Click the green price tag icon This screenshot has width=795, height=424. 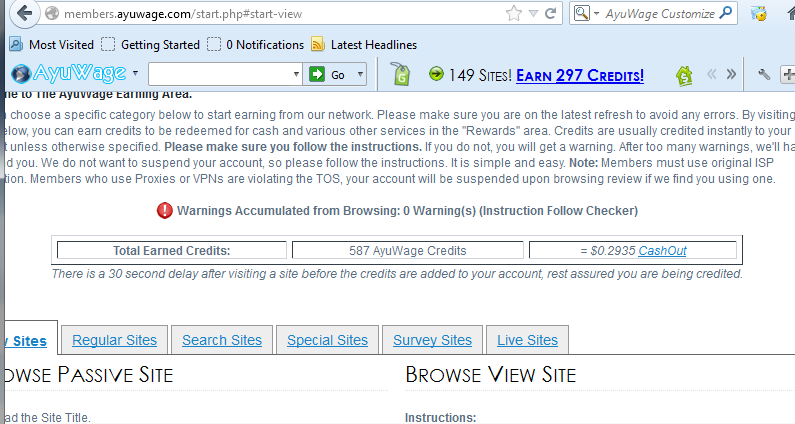(x=400, y=75)
